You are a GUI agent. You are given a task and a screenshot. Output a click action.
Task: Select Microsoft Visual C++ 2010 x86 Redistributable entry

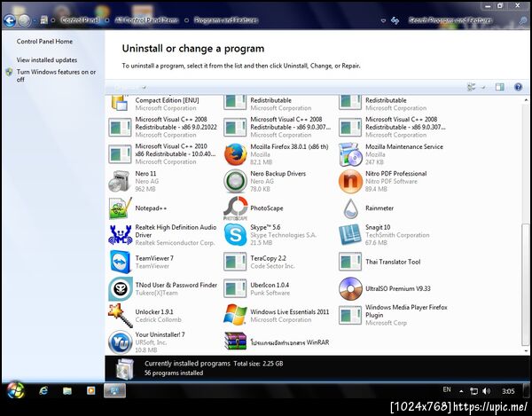pos(163,154)
